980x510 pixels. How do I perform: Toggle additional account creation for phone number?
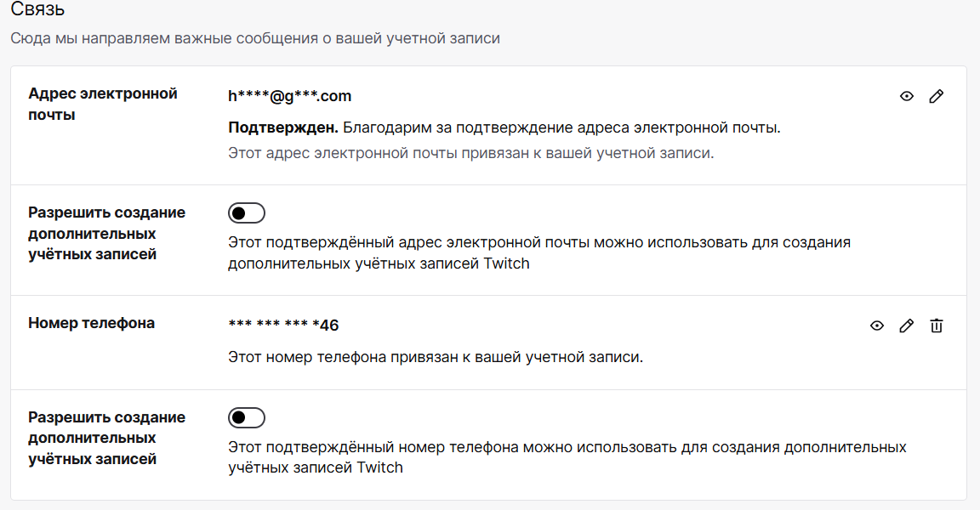click(247, 417)
